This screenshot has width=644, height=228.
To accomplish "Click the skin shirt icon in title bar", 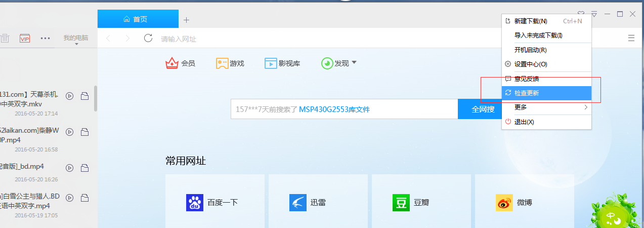I will click(581, 14).
